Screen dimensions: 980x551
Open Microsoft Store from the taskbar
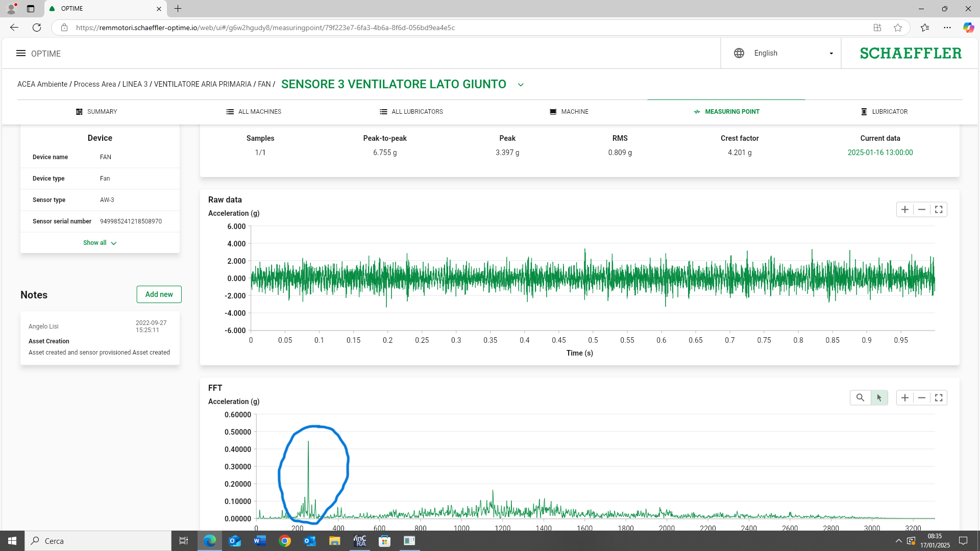(385, 541)
